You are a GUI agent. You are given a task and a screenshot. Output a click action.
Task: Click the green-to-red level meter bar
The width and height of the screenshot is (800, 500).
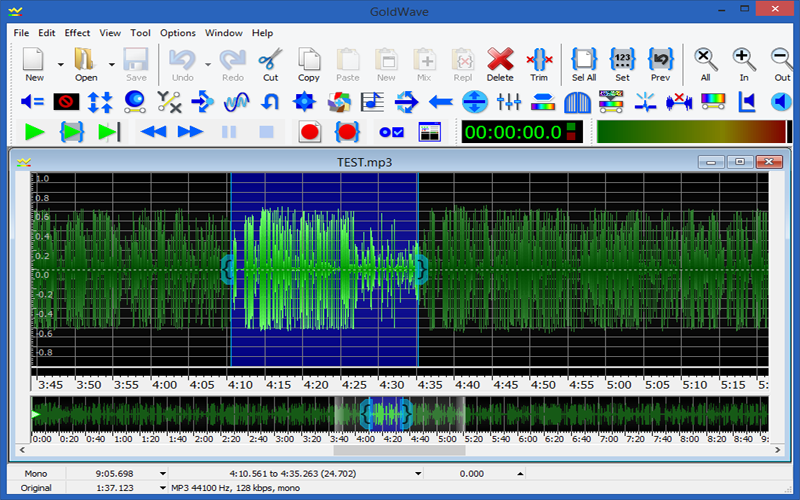click(x=693, y=132)
